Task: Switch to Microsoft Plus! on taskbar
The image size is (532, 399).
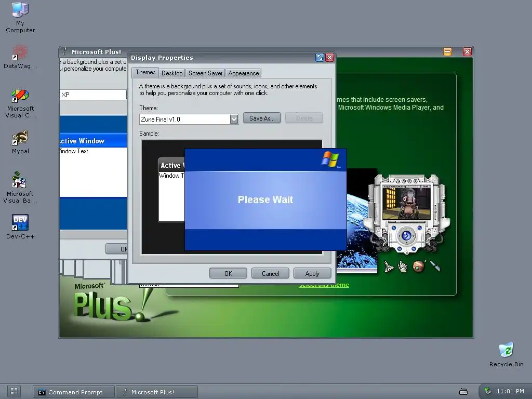Action: [x=157, y=392]
